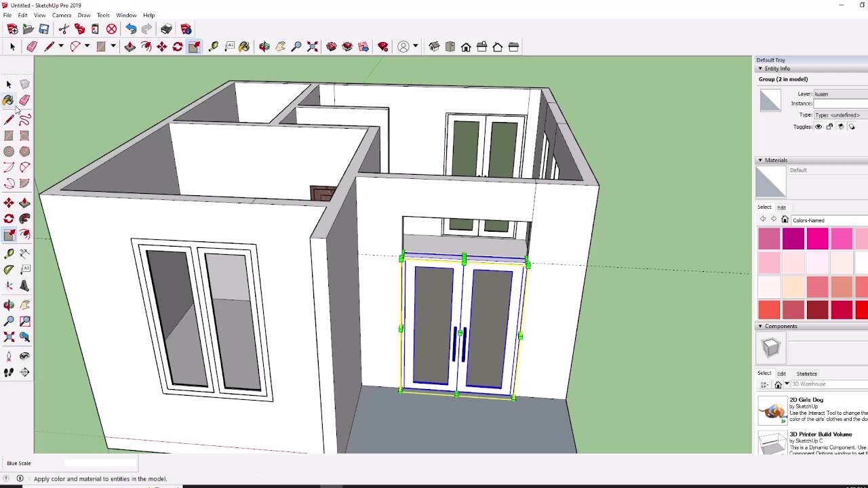The width and height of the screenshot is (868, 488).
Task: Open the Edit menu
Action: tap(22, 15)
